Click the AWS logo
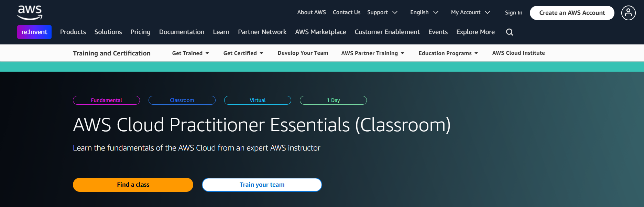This screenshot has height=207, width=644. [x=30, y=13]
